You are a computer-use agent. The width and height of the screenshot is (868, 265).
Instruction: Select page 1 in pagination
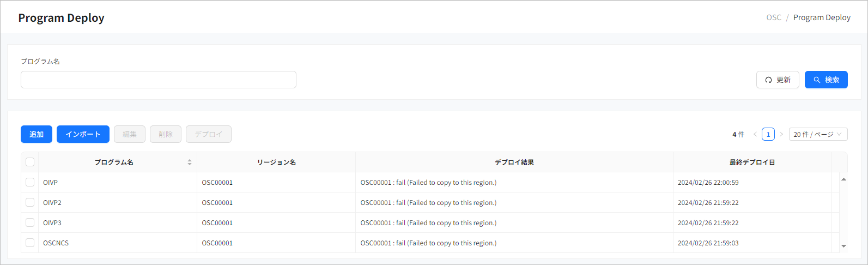tap(768, 134)
